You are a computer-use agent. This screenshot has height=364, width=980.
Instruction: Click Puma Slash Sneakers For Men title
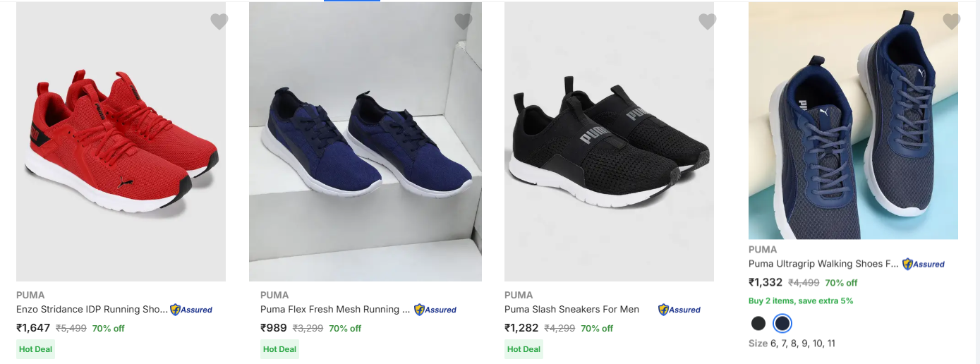click(x=571, y=310)
